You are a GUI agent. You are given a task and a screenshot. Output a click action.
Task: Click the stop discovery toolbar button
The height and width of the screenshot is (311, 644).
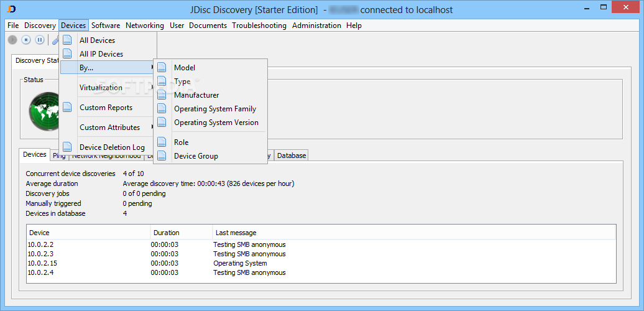click(26, 40)
